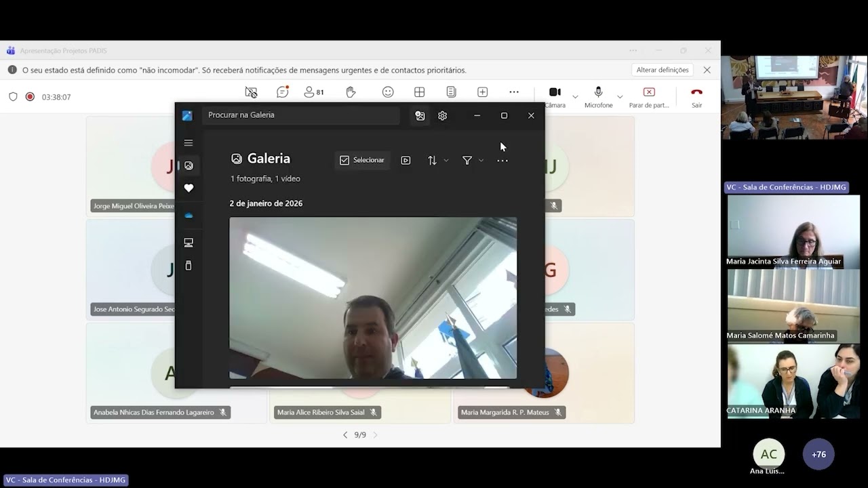Select conference room video at top right
Viewport: 868px width, 488px height.
tap(794, 97)
